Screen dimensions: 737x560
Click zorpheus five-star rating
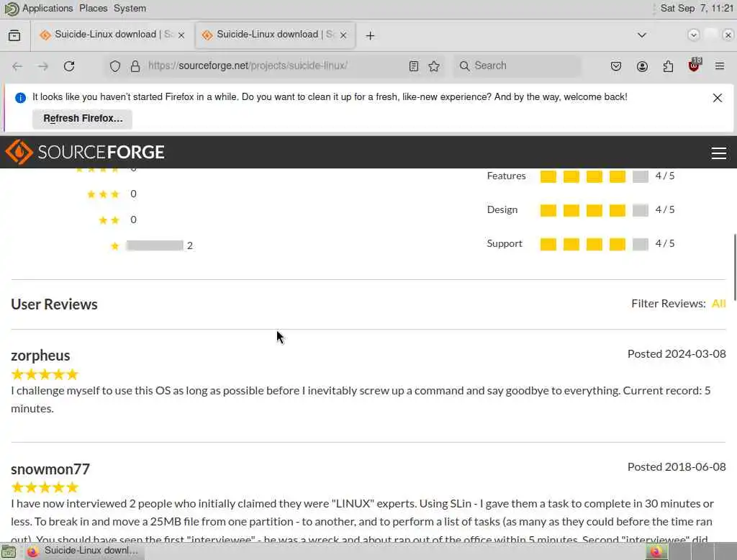pos(45,374)
